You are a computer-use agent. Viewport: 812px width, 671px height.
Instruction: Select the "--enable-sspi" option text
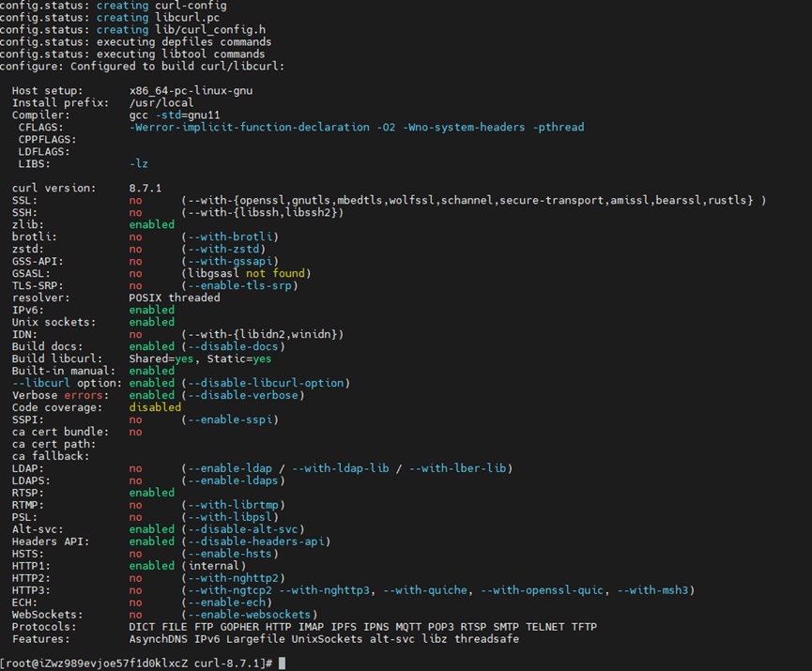click(x=230, y=419)
